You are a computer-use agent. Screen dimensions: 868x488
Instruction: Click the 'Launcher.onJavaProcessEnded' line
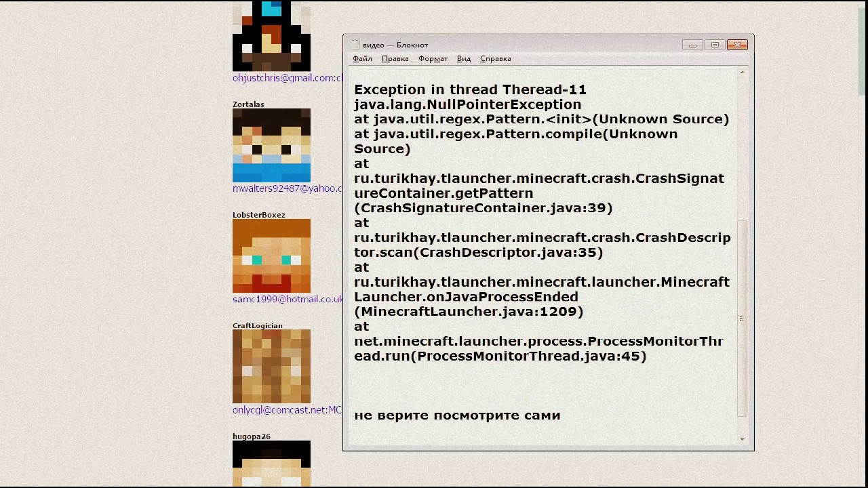click(466, 297)
